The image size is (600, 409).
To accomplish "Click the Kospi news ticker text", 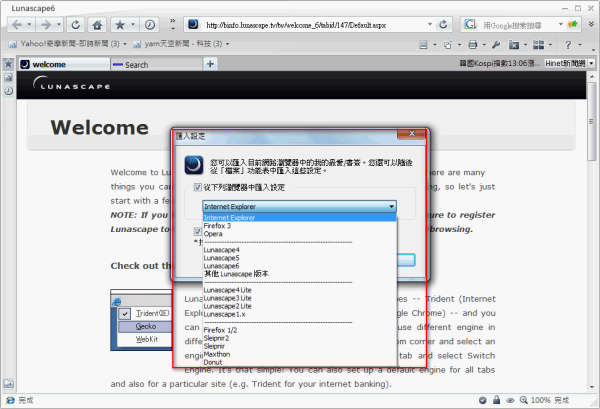I will point(500,63).
